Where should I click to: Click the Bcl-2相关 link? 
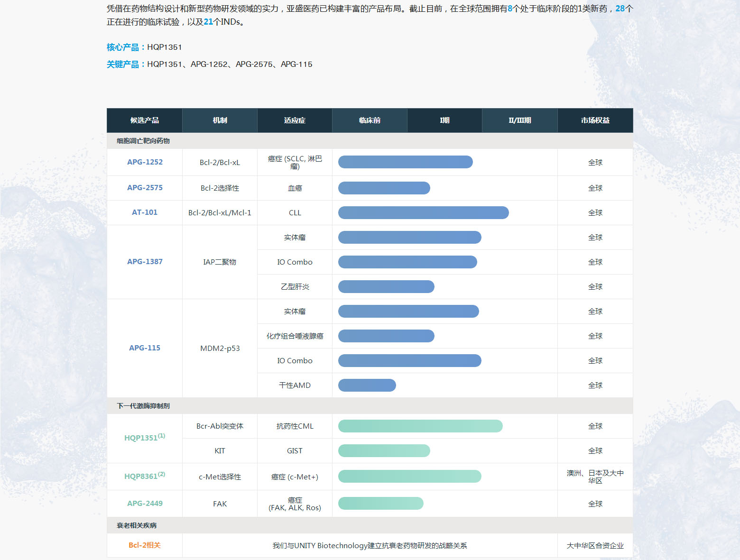[145, 545]
